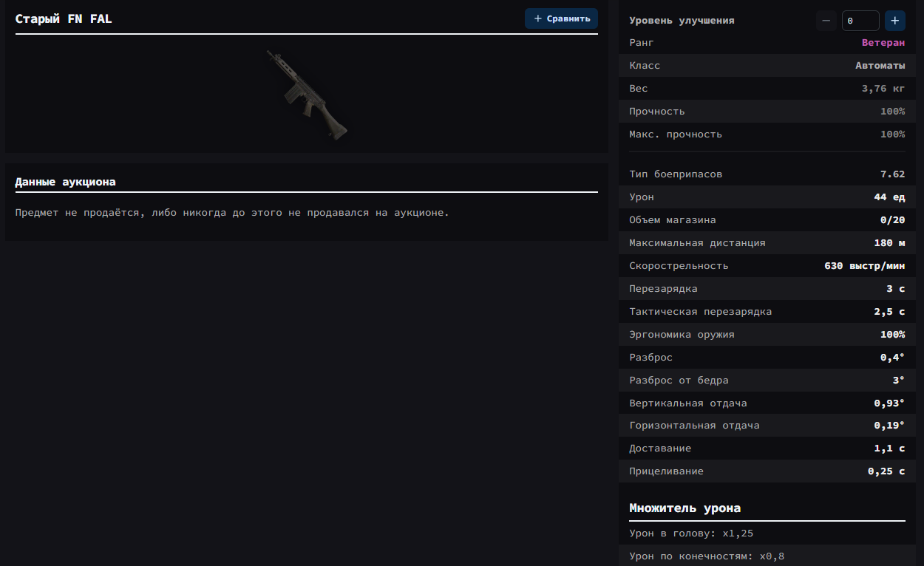Click the 0,93° vertical recoil value
924x566 pixels.
point(889,403)
